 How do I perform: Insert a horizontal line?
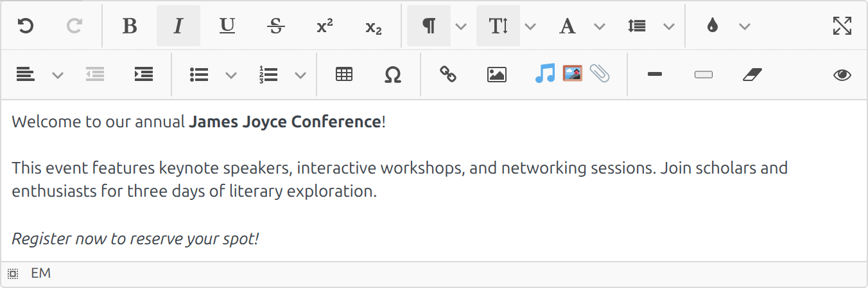[655, 75]
